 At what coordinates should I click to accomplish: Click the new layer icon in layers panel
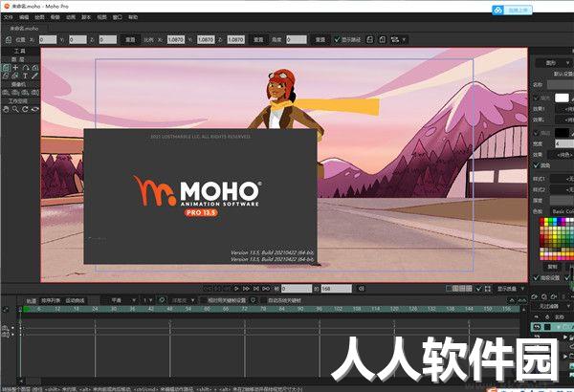coord(535,296)
